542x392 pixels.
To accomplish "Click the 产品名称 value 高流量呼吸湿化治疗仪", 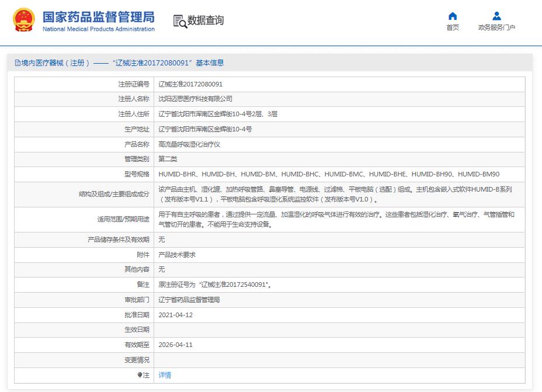I will [x=189, y=144].
